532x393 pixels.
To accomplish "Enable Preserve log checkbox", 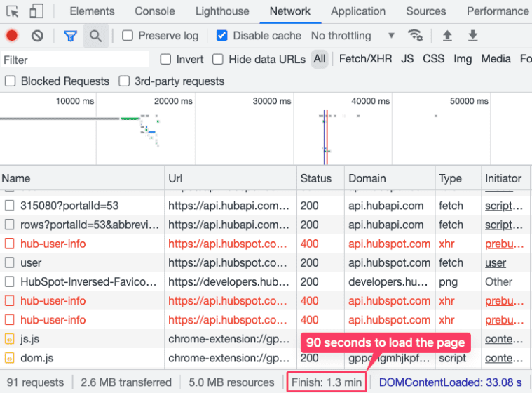I will pos(128,35).
